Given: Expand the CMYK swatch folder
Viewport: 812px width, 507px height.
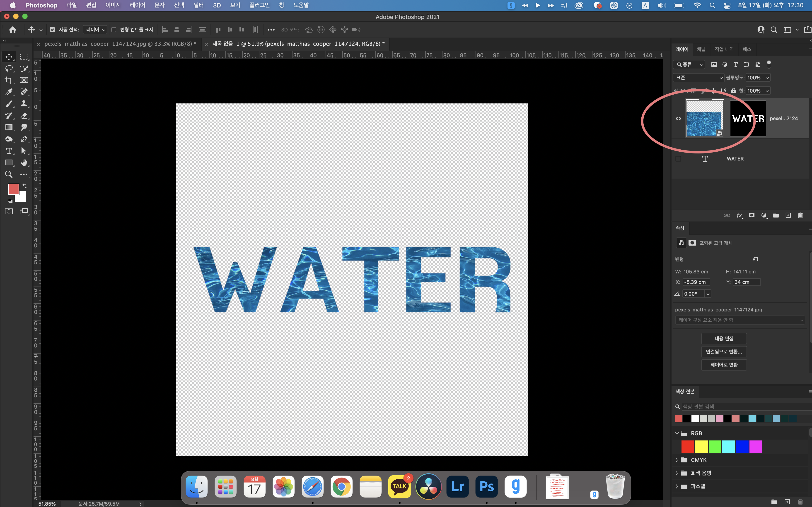Looking at the screenshot, I should 677,460.
